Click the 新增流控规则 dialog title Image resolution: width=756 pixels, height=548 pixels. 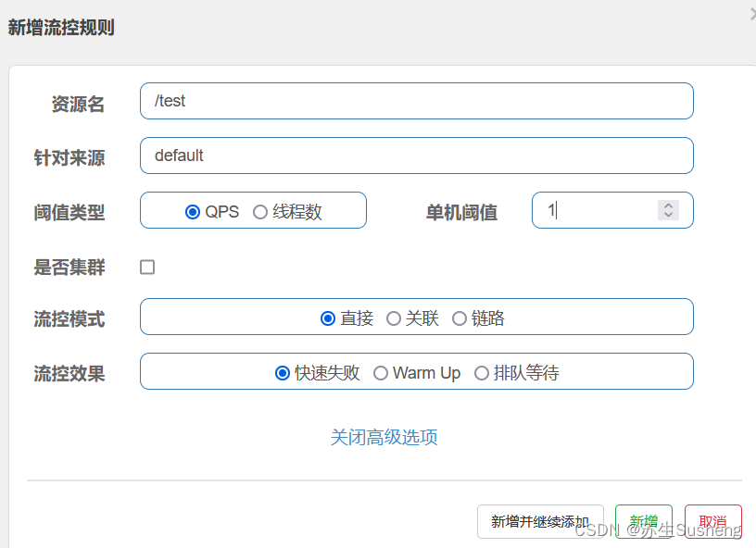click(61, 28)
